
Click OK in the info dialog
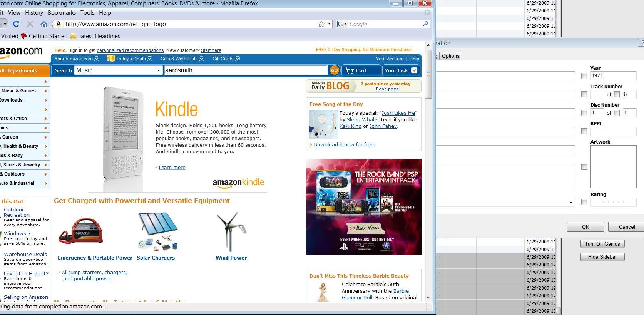585,227
